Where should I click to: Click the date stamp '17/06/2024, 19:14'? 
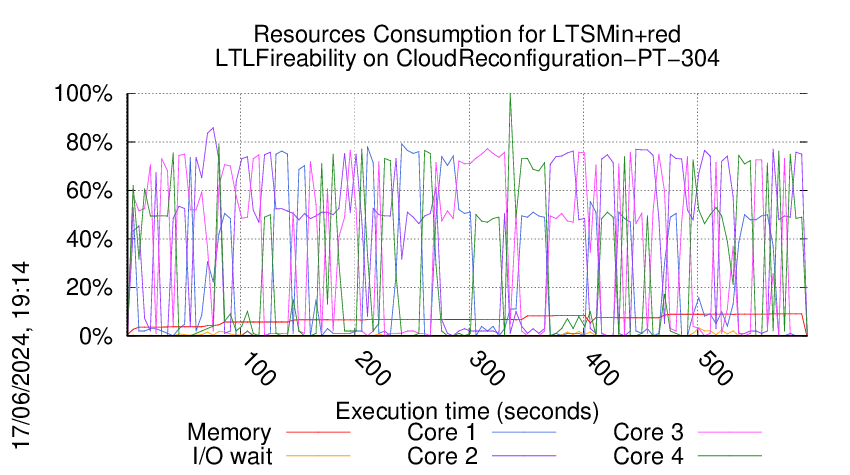(x=21, y=356)
